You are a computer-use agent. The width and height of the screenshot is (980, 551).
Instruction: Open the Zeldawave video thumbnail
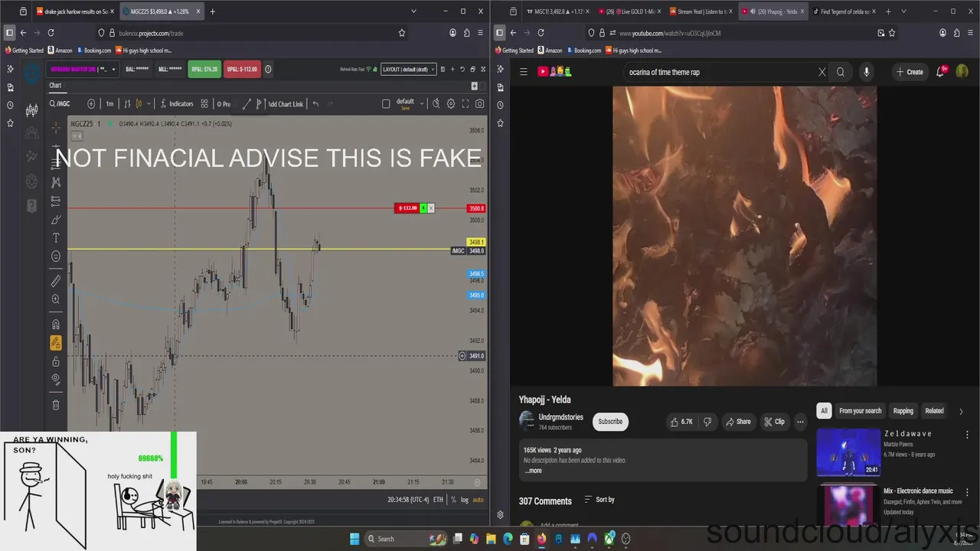848,452
